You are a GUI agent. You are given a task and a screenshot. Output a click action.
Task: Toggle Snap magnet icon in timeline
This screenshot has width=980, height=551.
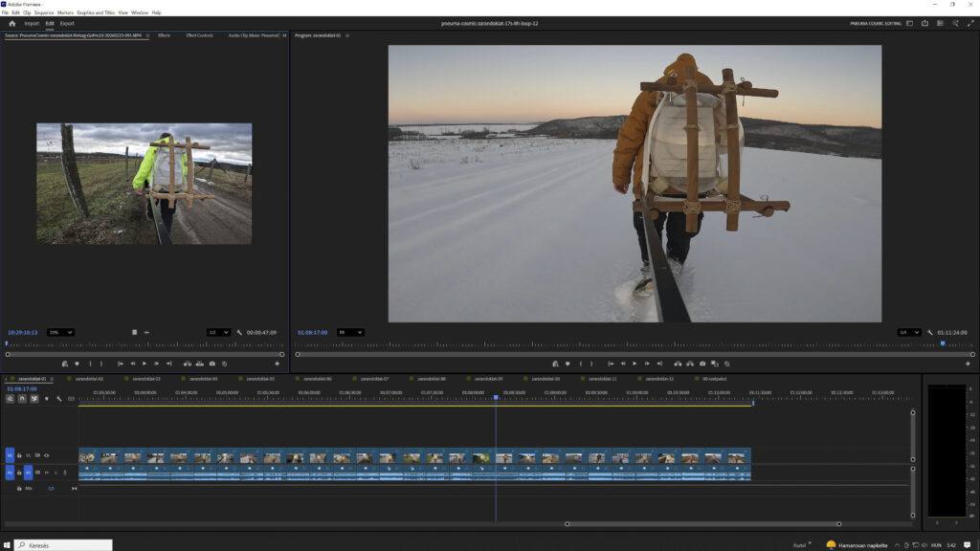click(x=22, y=399)
